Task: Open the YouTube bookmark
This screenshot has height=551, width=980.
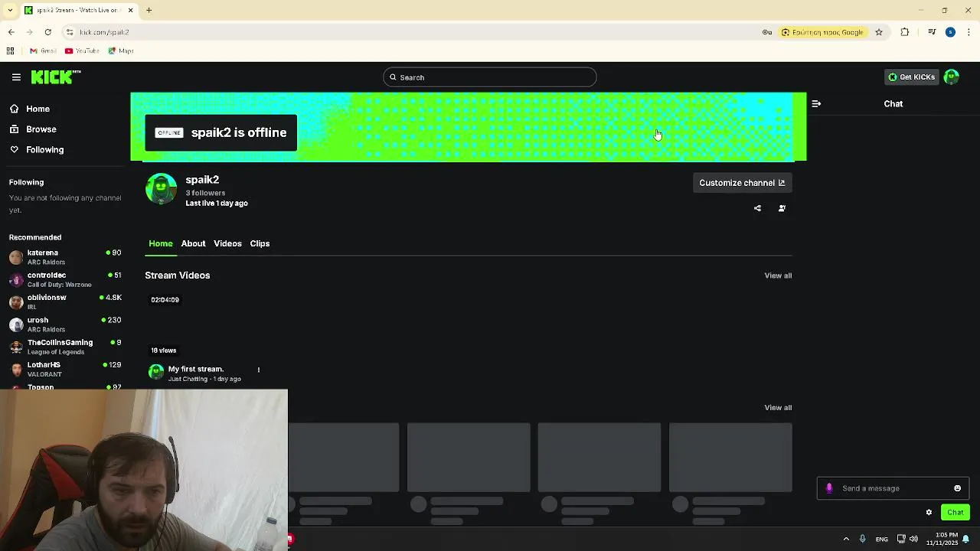Action: point(82,51)
